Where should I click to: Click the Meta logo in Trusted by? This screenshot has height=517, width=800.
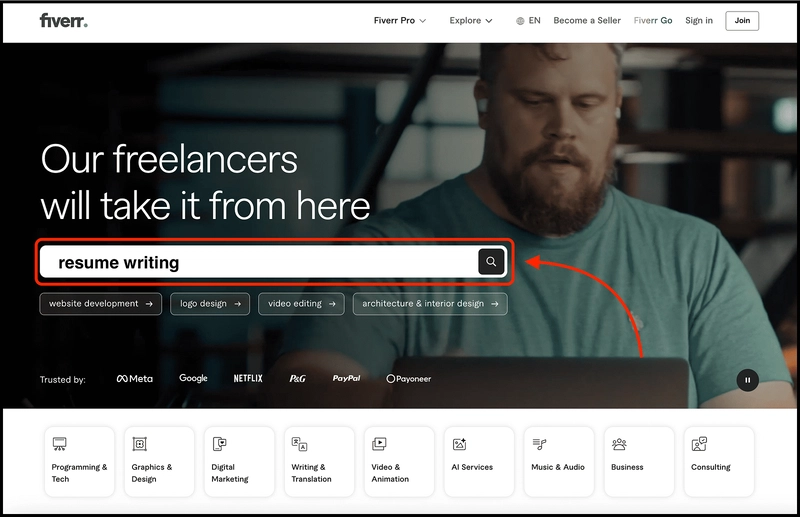135,379
